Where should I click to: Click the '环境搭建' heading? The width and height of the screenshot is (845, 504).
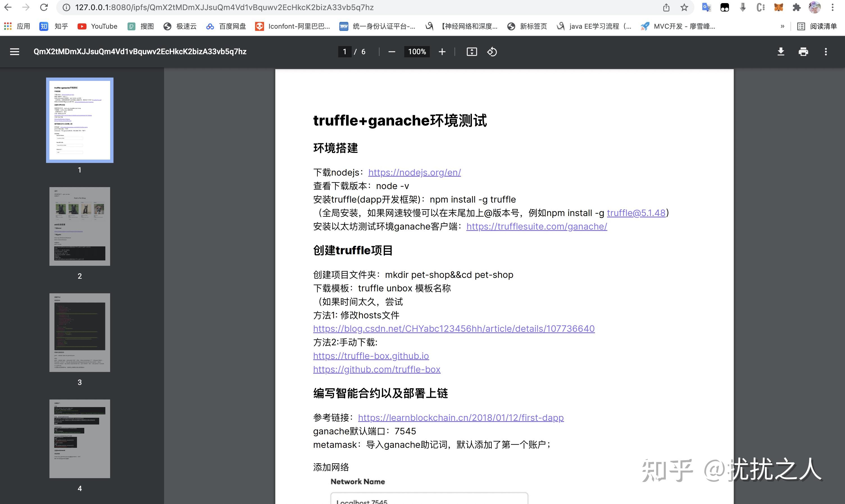click(335, 148)
